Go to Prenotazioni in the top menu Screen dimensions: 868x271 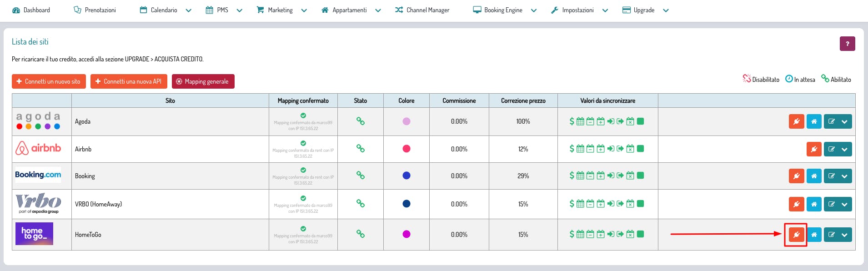click(x=95, y=10)
